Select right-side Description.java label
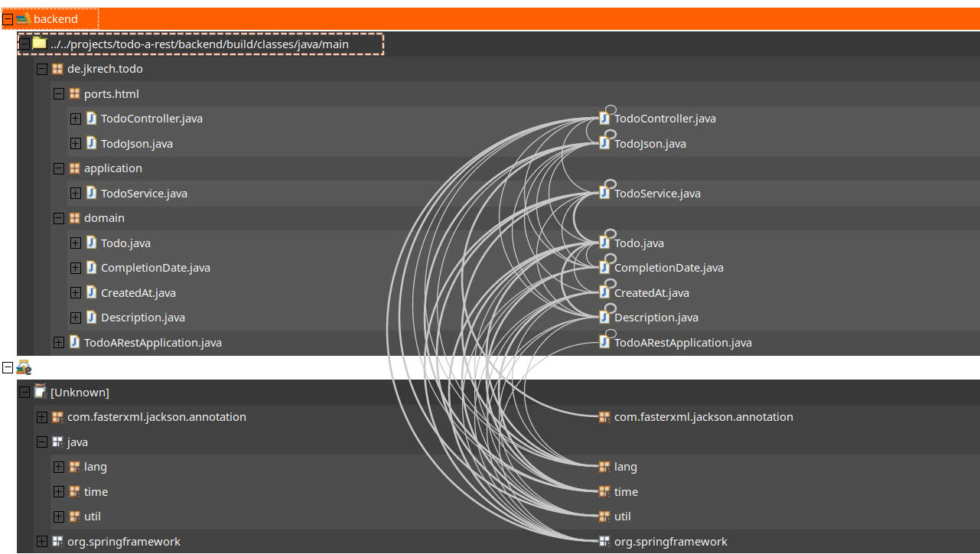The image size is (980, 554). [656, 318]
